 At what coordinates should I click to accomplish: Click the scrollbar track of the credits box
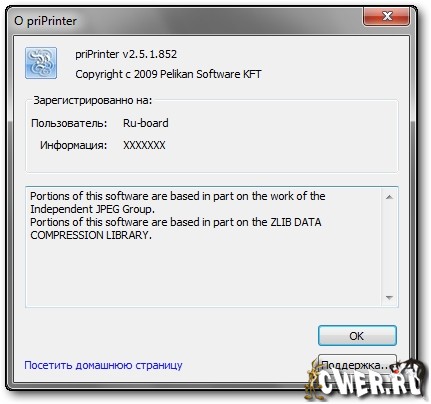(389, 247)
